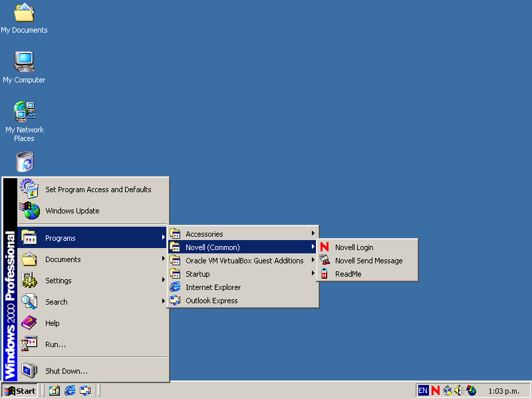
Task: Launch Internet Explorer from the quick launch bar
Action: 70,390
